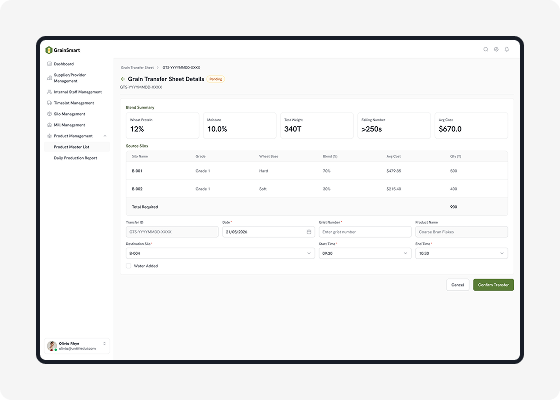Click Soft wheat class cell

tap(262, 189)
